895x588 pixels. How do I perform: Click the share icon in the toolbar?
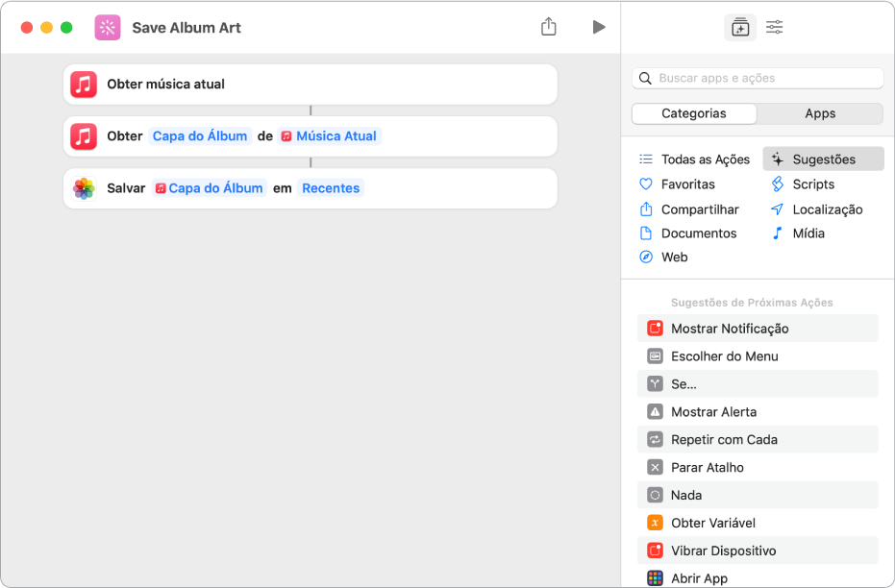tap(549, 27)
